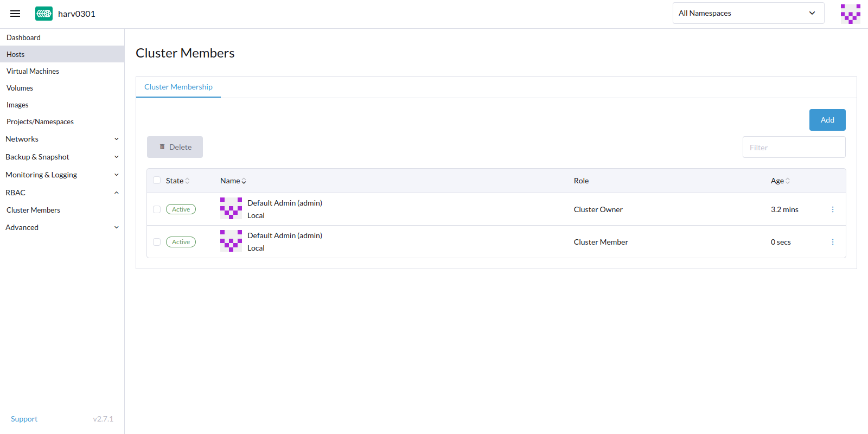
Task: Open the user avatar menu in header
Action: click(x=850, y=14)
